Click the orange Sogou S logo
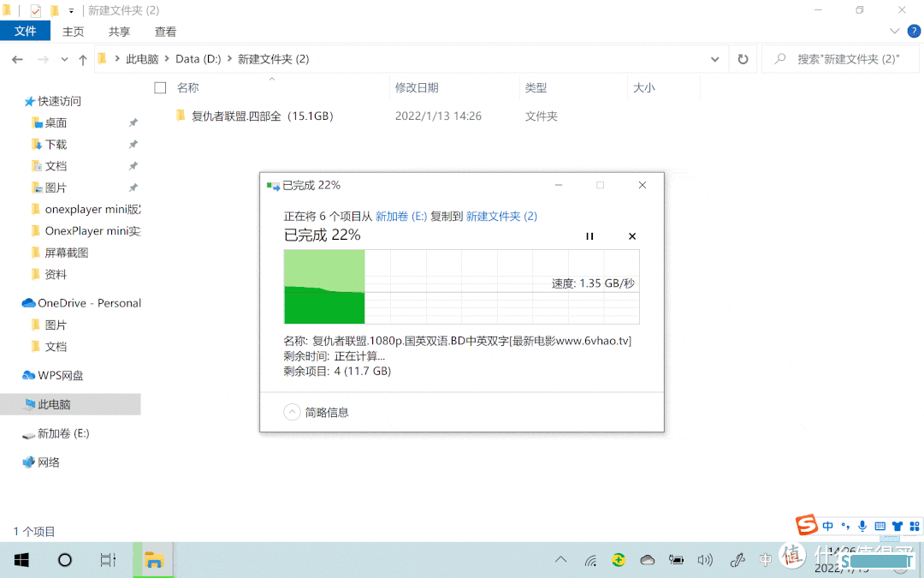924x578 pixels. click(x=806, y=524)
